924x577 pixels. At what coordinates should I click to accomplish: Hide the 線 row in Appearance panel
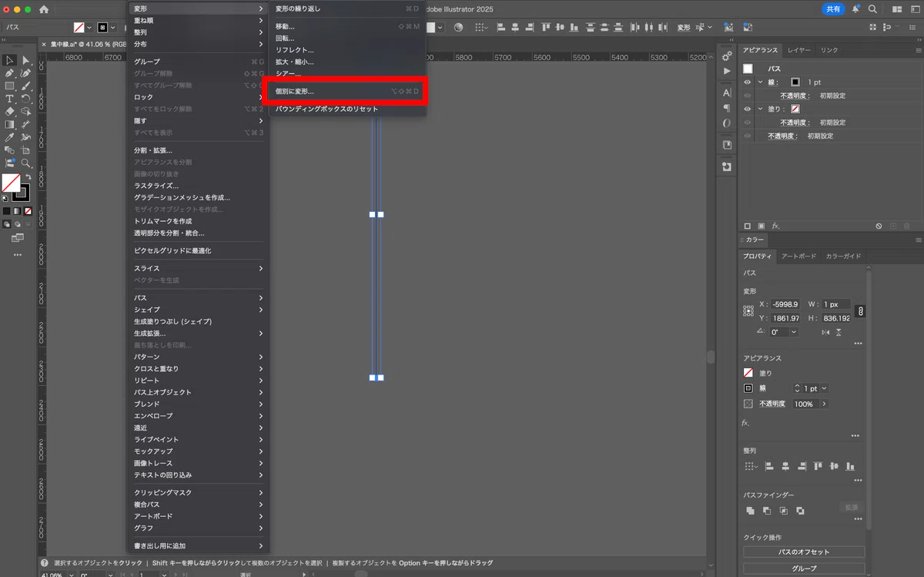tap(747, 82)
